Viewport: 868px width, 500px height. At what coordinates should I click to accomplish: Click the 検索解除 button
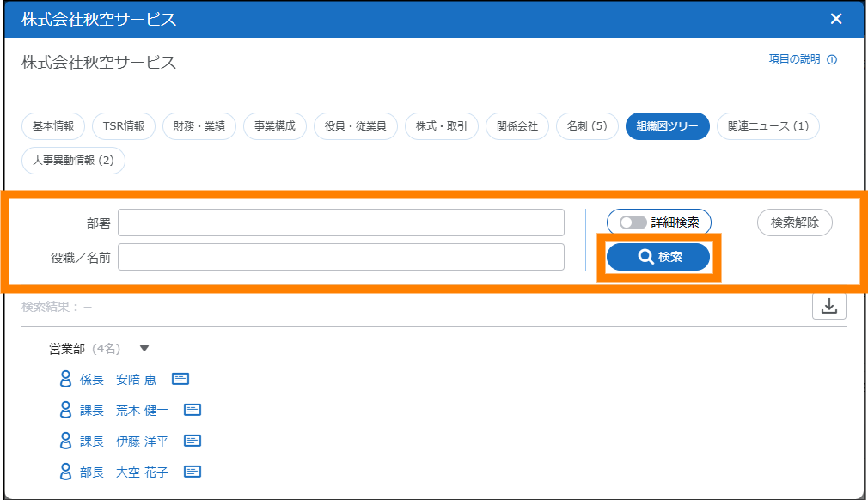pos(794,223)
